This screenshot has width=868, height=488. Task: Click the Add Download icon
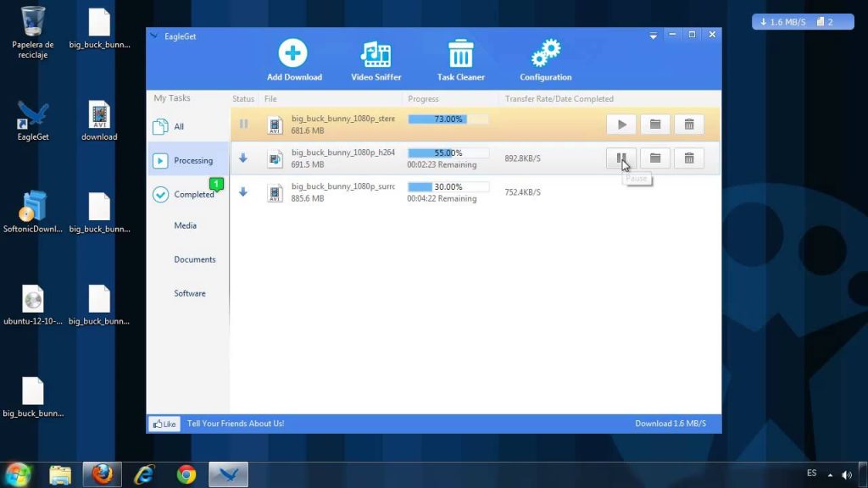[x=293, y=54]
